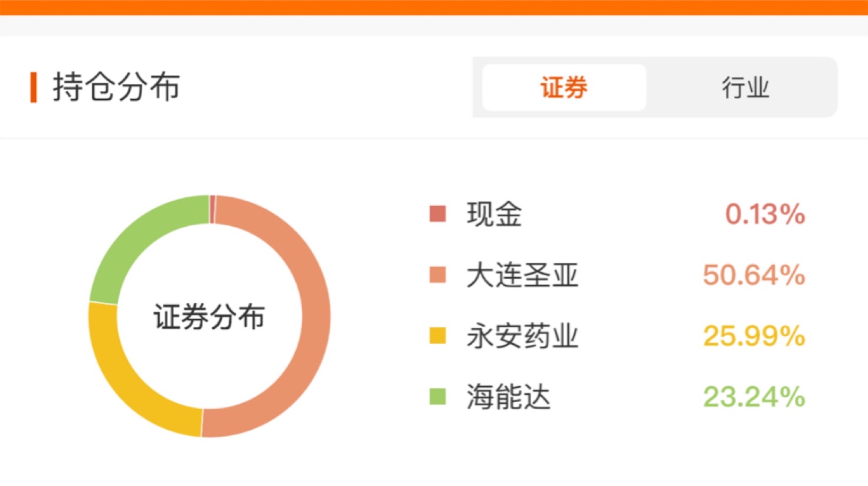The width and height of the screenshot is (868, 486).
Task: Click the thin red donut chart segment
Action: [x=212, y=209]
